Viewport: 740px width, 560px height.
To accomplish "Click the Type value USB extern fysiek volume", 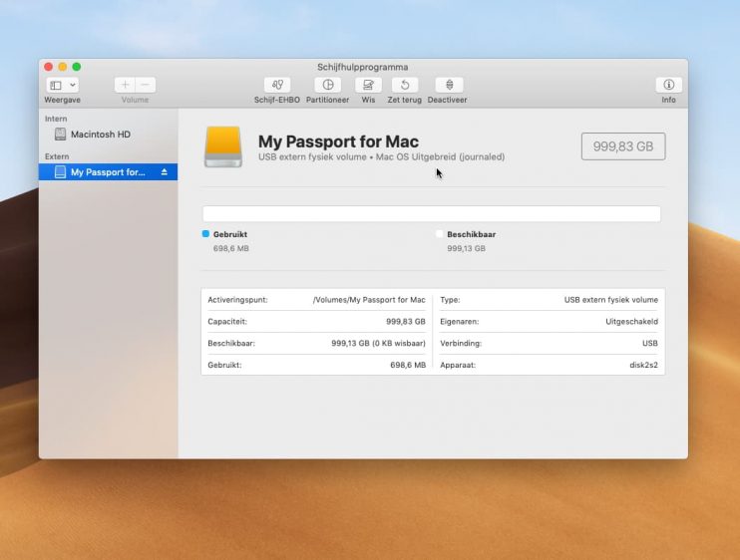I will [611, 300].
